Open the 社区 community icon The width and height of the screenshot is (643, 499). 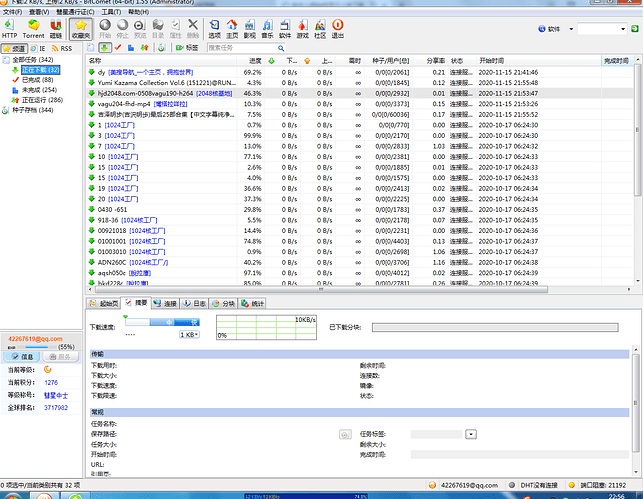(320, 29)
